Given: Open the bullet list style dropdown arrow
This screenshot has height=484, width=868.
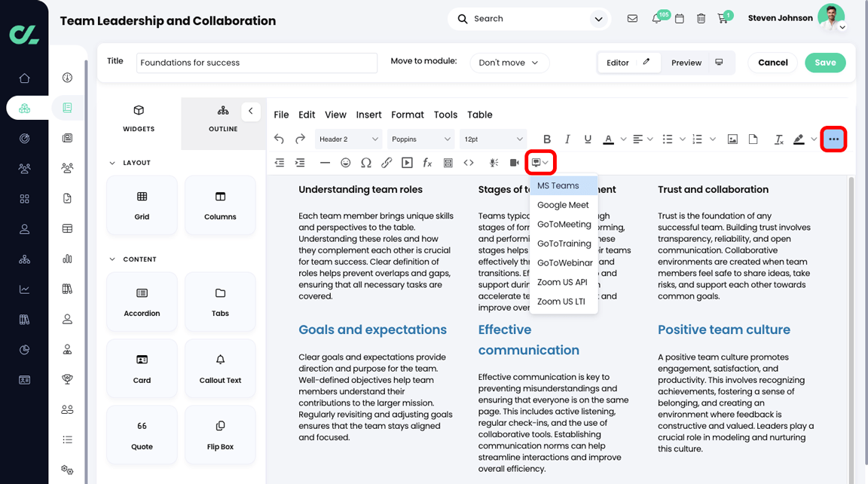Looking at the screenshot, I should [x=683, y=139].
